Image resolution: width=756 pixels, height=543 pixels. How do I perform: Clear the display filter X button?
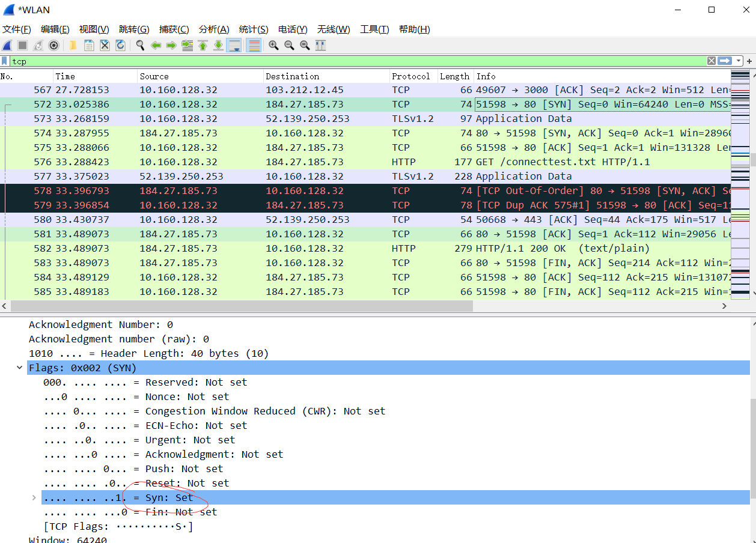click(x=711, y=61)
